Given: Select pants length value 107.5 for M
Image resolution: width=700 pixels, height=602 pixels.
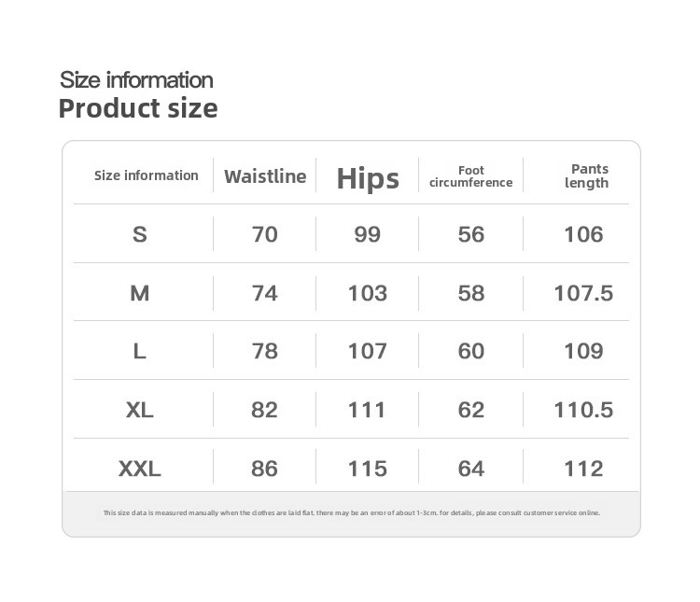Looking at the screenshot, I should tap(583, 293).
